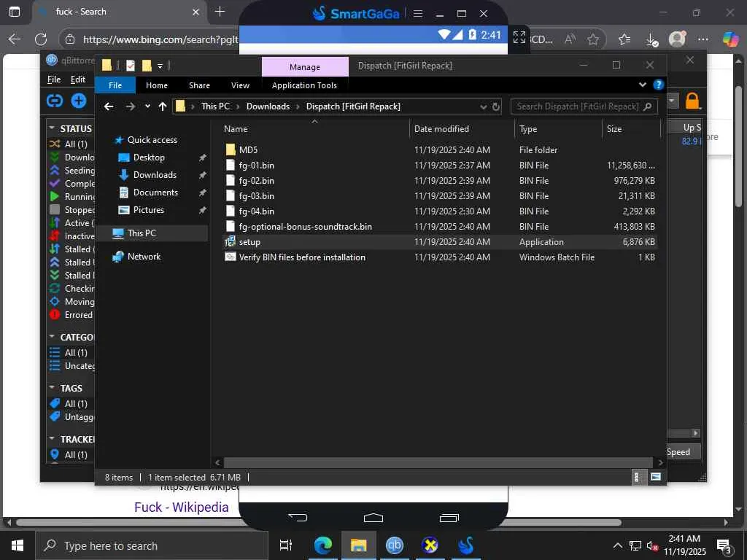
Task: Collapse the qBittorrent STATUS section
Action: click(x=52, y=128)
